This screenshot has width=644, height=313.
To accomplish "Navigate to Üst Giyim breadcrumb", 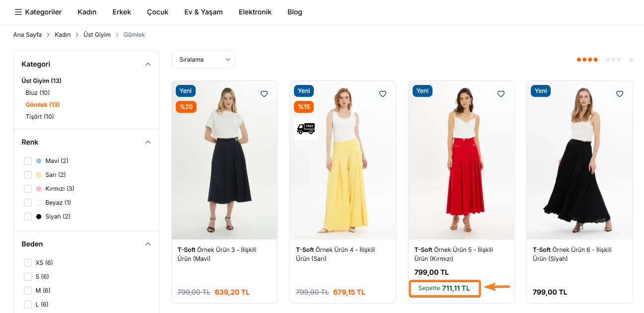I will pyautogui.click(x=97, y=35).
